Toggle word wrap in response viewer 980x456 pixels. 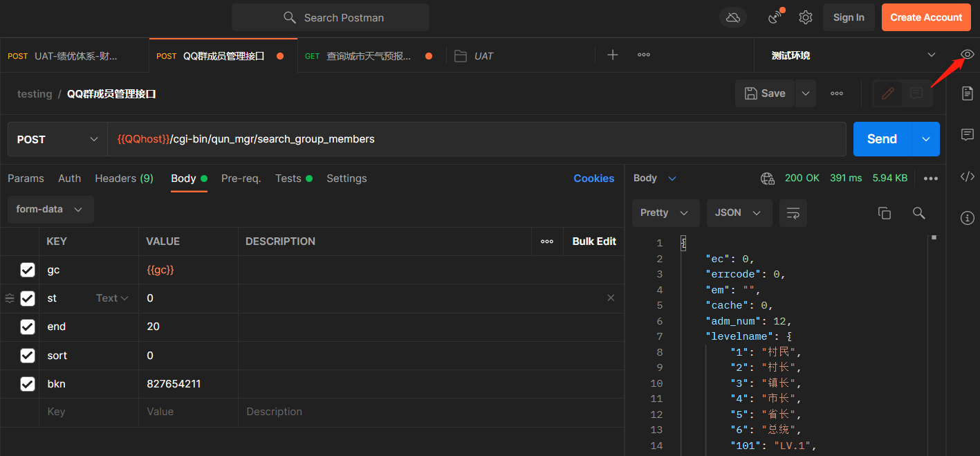[x=793, y=213]
